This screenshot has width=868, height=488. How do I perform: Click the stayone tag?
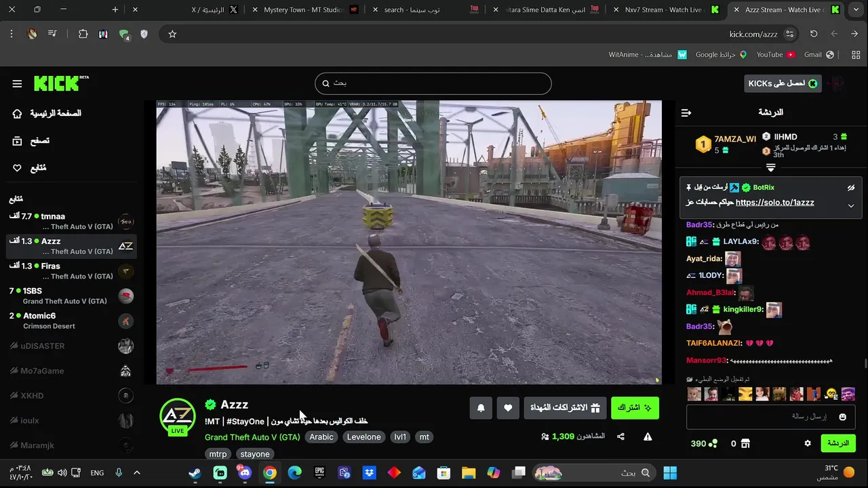pyautogui.click(x=255, y=454)
